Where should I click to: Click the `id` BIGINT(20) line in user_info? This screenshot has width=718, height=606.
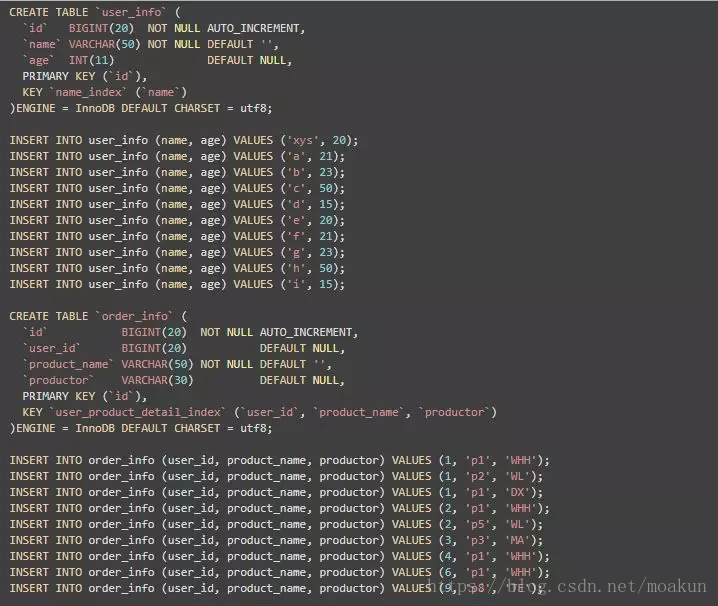pos(163,28)
